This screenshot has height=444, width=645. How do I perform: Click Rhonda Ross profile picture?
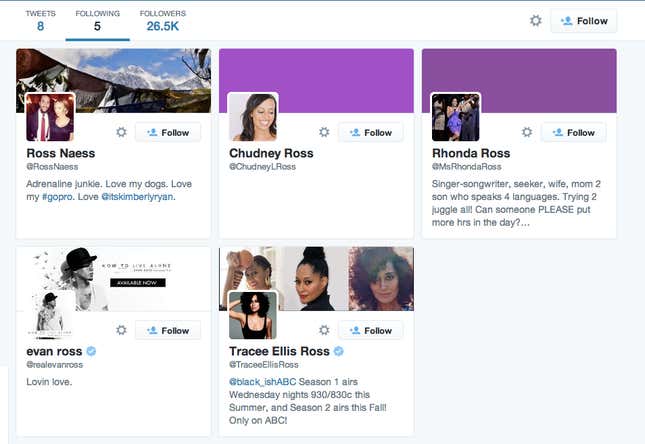click(x=456, y=117)
